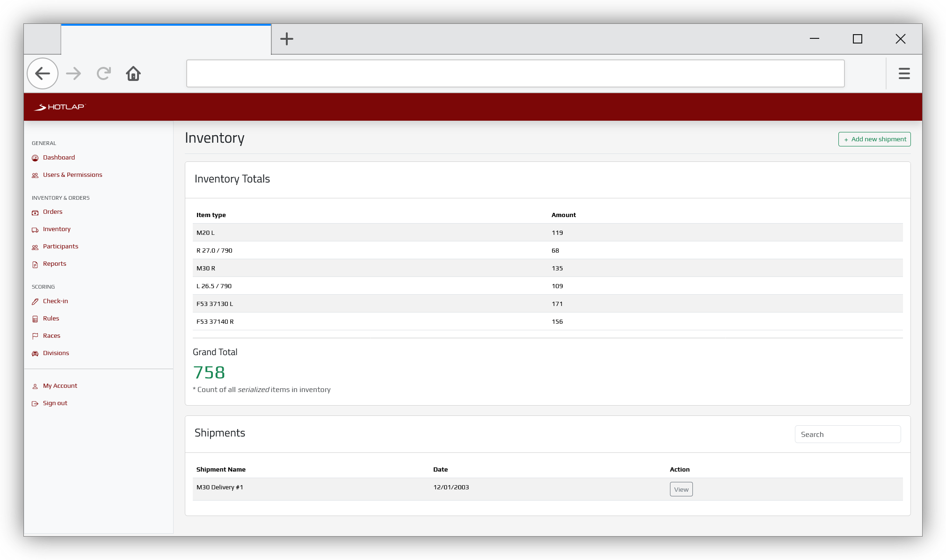This screenshot has height=560, width=946.
Task: Click the Sign out link
Action: (55, 403)
